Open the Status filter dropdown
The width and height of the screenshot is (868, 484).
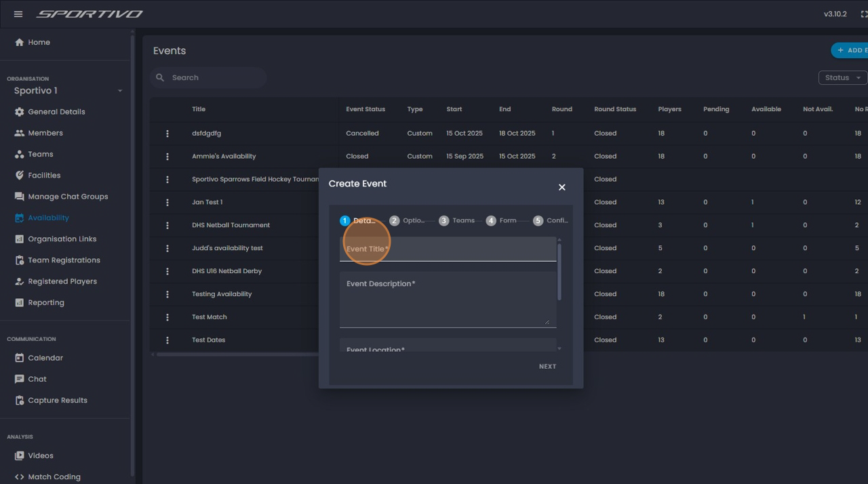pos(842,78)
